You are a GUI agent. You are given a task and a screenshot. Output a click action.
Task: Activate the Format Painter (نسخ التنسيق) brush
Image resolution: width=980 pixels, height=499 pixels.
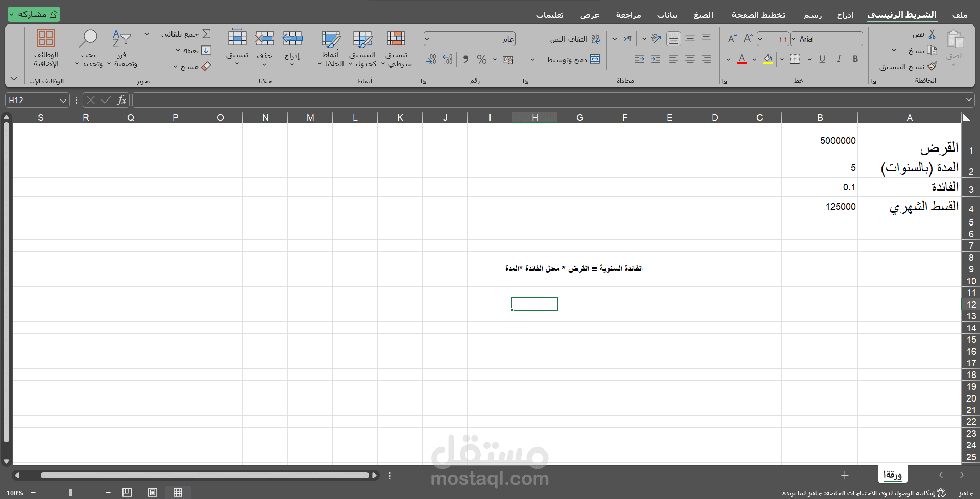click(x=932, y=66)
